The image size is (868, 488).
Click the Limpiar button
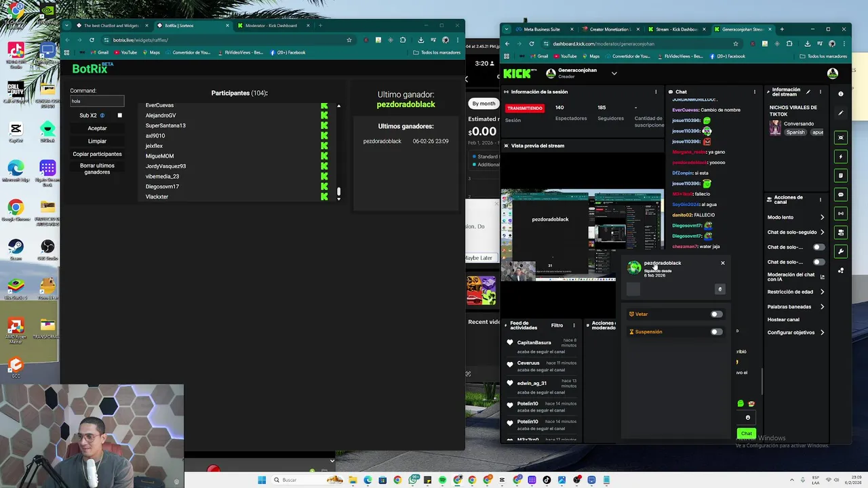coord(97,141)
